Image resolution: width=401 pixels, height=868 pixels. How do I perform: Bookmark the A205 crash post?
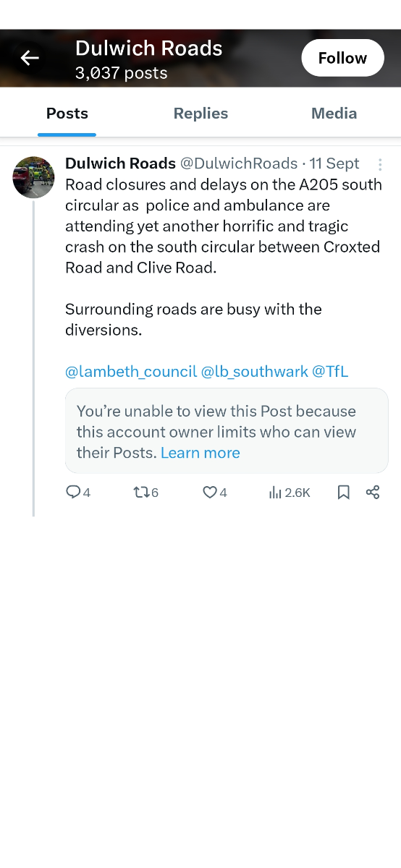click(x=344, y=493)
